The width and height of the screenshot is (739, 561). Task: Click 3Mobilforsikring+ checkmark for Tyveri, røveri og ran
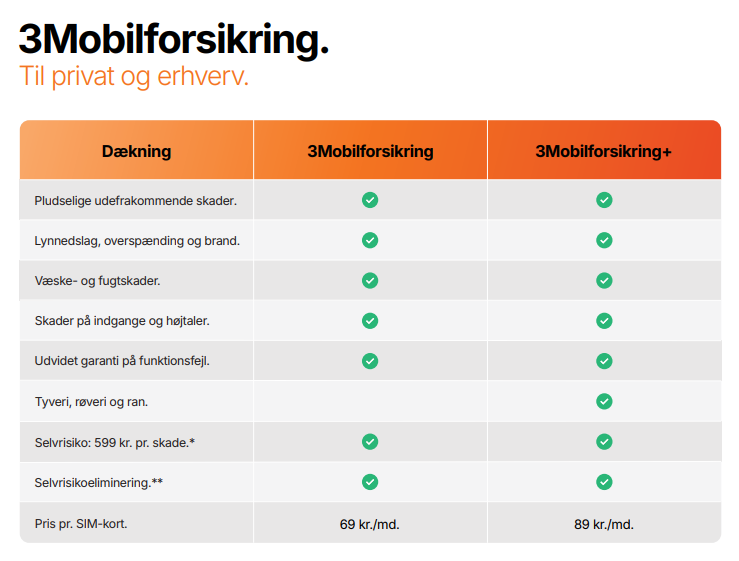[x=604, y=401]
